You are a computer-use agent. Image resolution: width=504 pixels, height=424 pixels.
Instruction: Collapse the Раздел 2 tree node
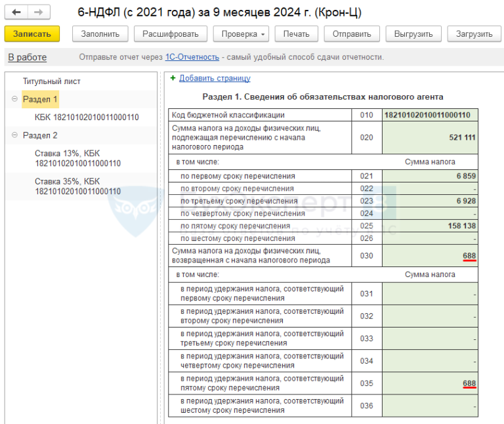point(14,135)
